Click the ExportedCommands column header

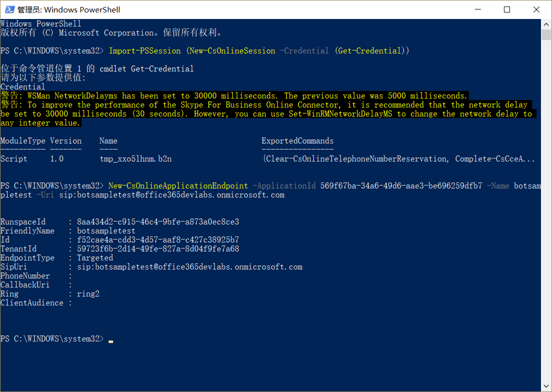[x=297, y=140]
